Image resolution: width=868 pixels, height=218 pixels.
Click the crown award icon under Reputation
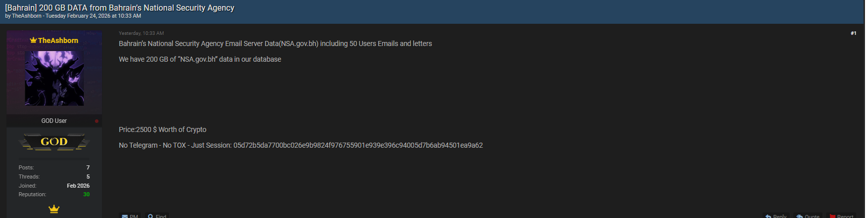[x=54, y=209]
